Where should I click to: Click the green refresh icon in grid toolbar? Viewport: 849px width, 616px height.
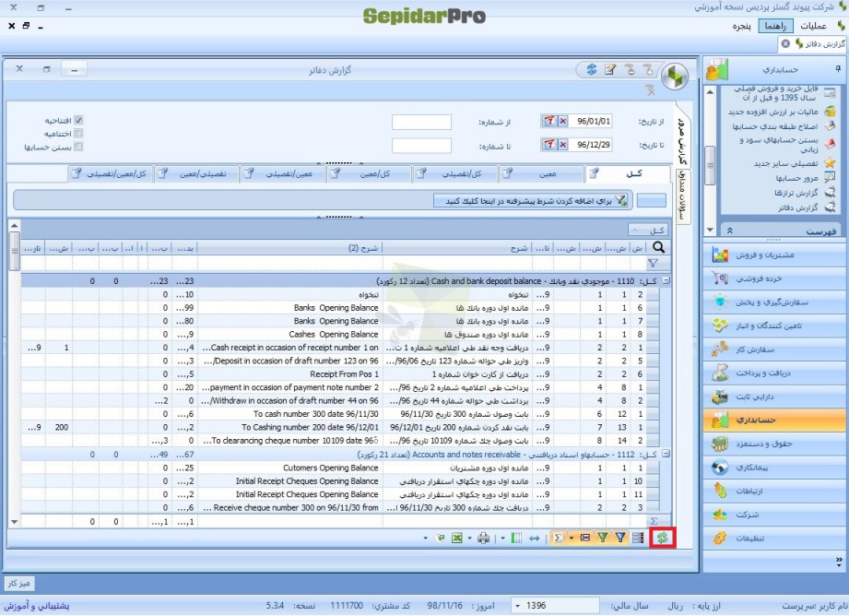tap(663, 538)
